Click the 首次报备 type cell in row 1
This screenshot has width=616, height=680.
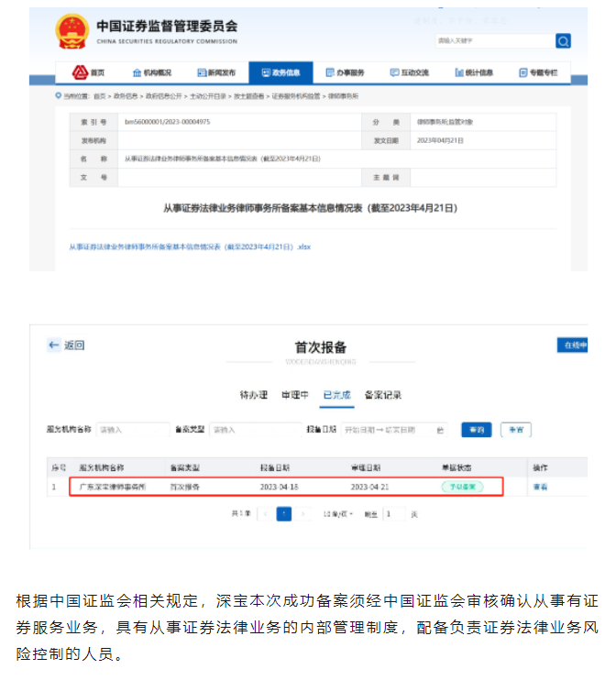[185, 487]
